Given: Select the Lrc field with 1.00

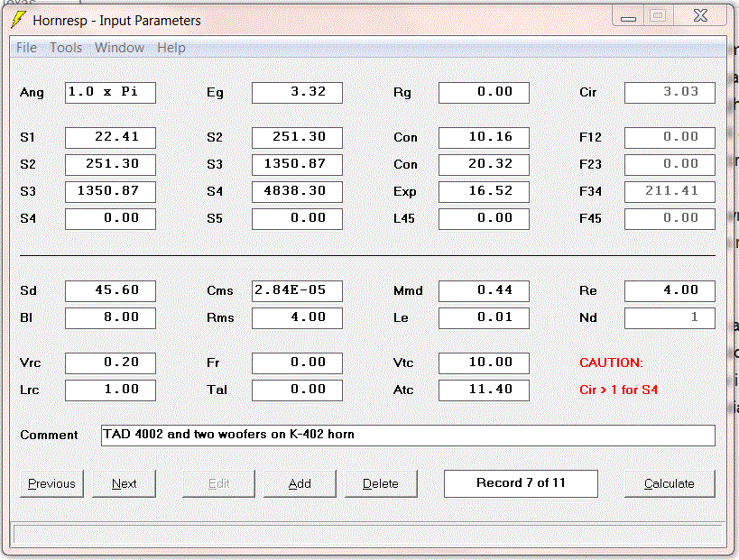Looking at the screenshot, I should (x=110, y=390).
